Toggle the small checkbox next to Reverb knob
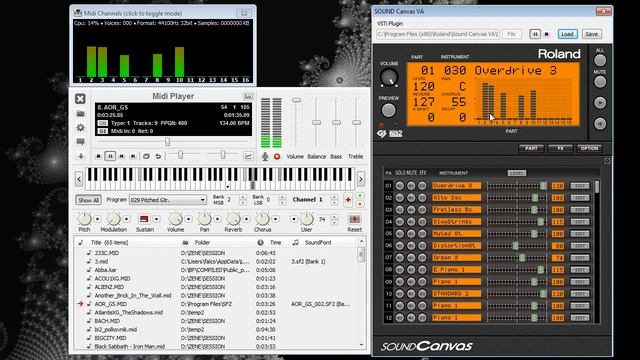 tap(247, 219)
